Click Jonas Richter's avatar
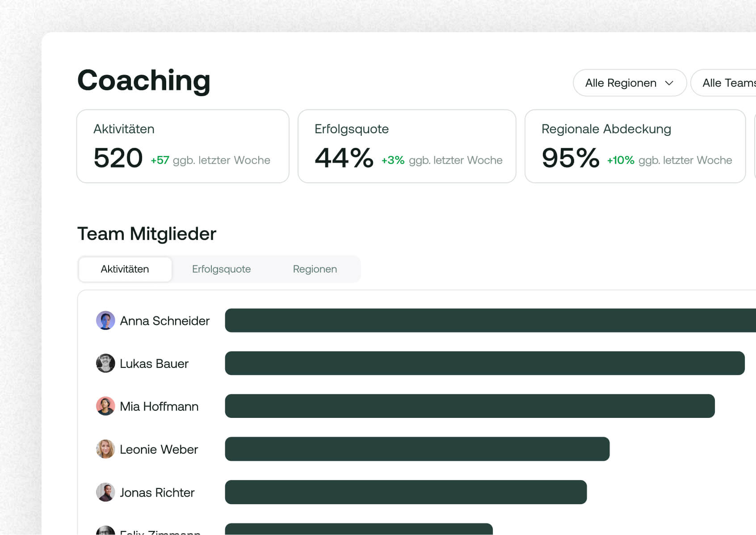 coord(105,492)
